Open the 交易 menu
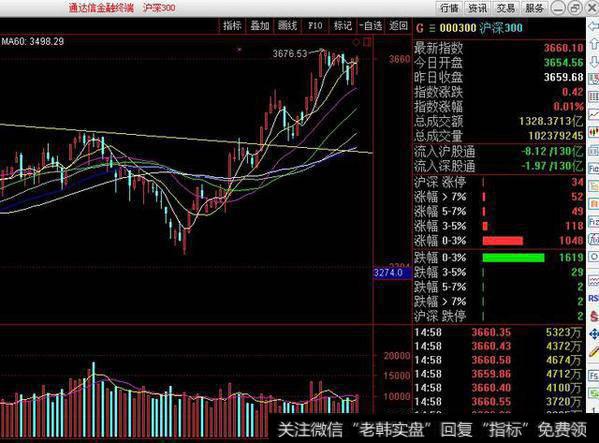Viewport: 599px width, 443px height. 506,8
